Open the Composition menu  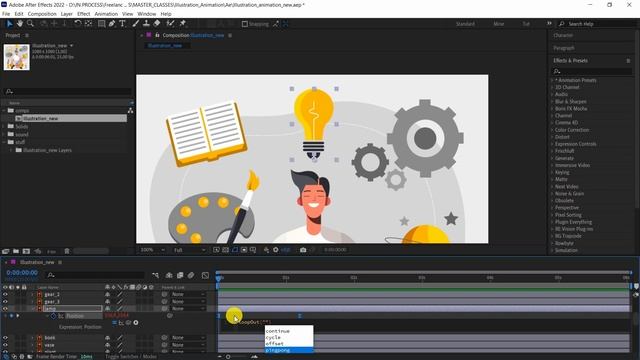click(42, 14)
